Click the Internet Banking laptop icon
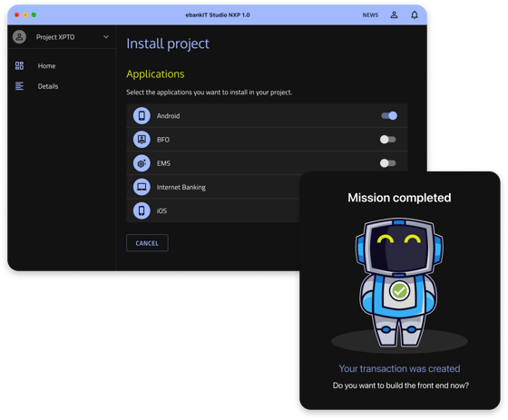Screen dimensions: 508x420 (142, 187)
